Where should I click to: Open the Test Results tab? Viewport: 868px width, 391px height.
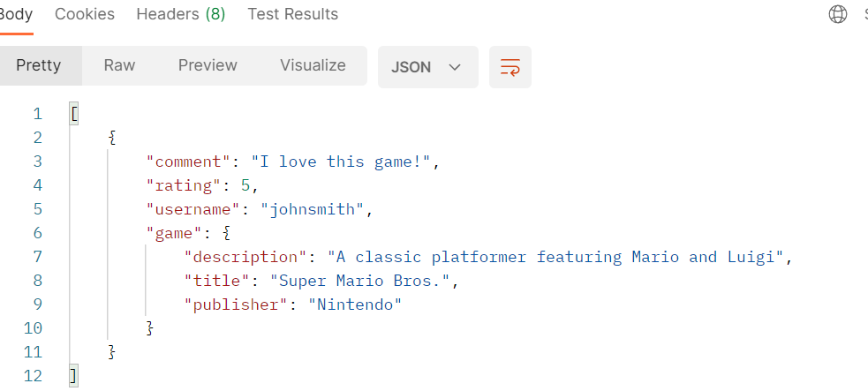(293, 14)
